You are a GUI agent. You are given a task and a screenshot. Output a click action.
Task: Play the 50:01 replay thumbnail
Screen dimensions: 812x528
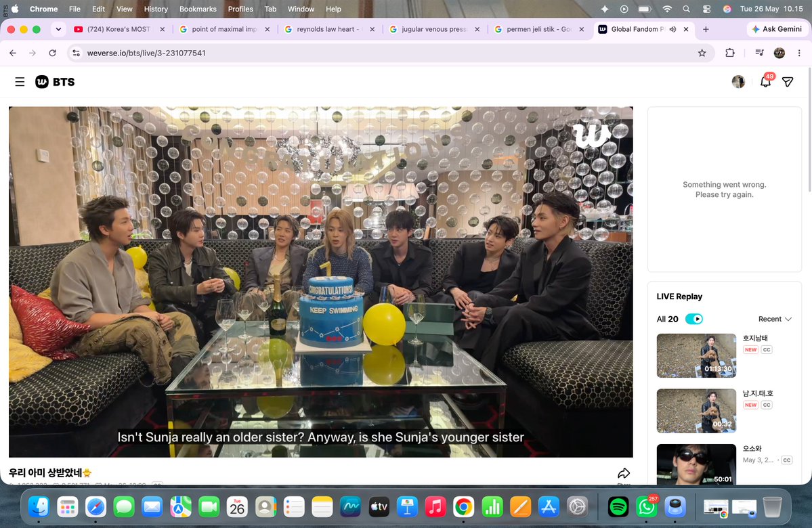click(696, 464)
